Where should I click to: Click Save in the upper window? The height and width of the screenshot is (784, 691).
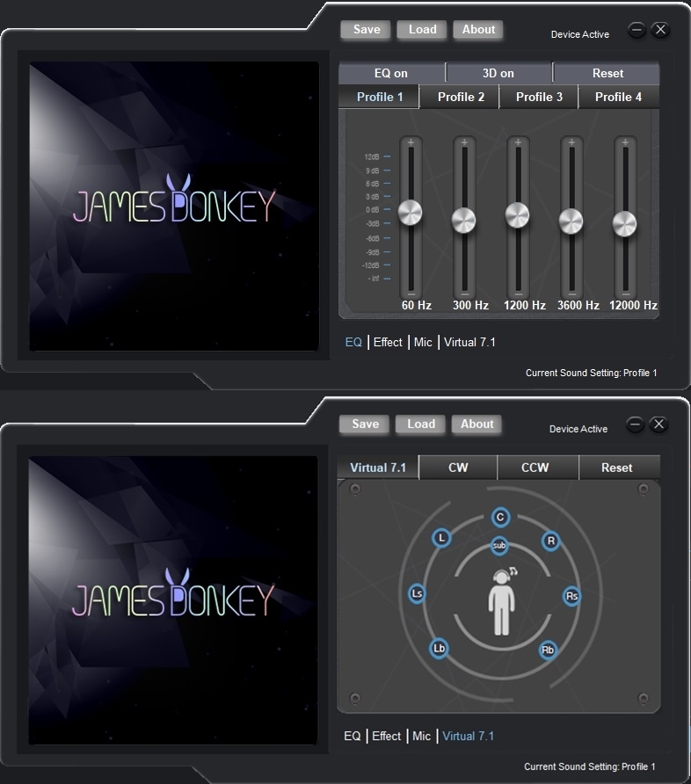(366, 30)
